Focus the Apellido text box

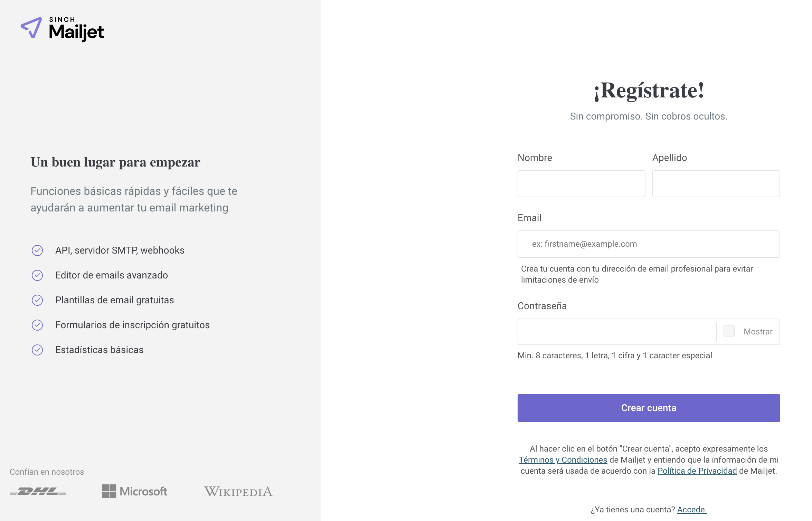(x=716, y=184)
